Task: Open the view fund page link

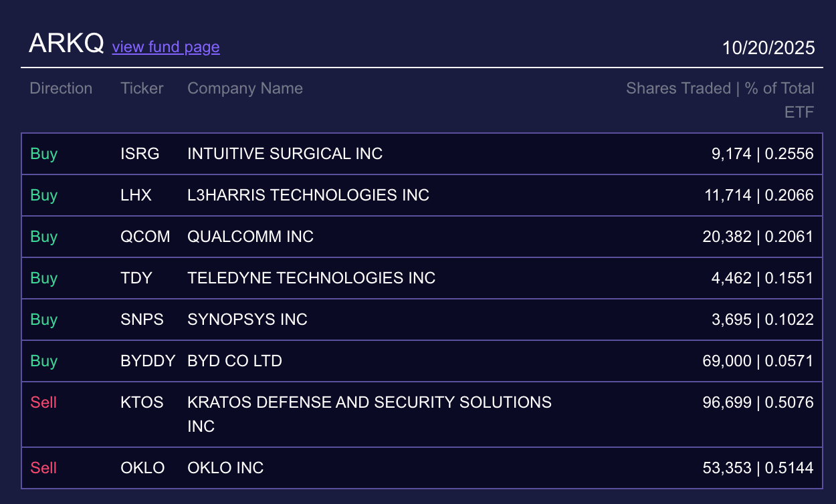Action: (166, 47)
